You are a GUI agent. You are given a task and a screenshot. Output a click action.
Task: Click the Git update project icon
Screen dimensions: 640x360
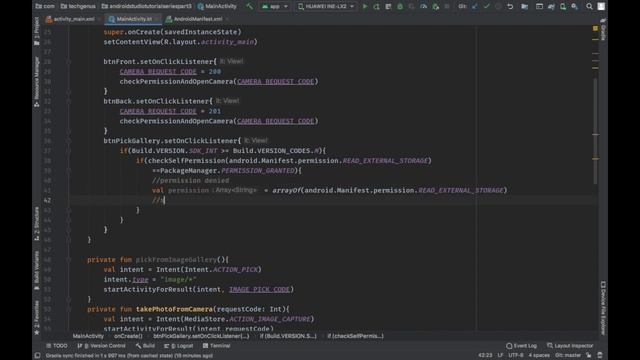[474, 7]
